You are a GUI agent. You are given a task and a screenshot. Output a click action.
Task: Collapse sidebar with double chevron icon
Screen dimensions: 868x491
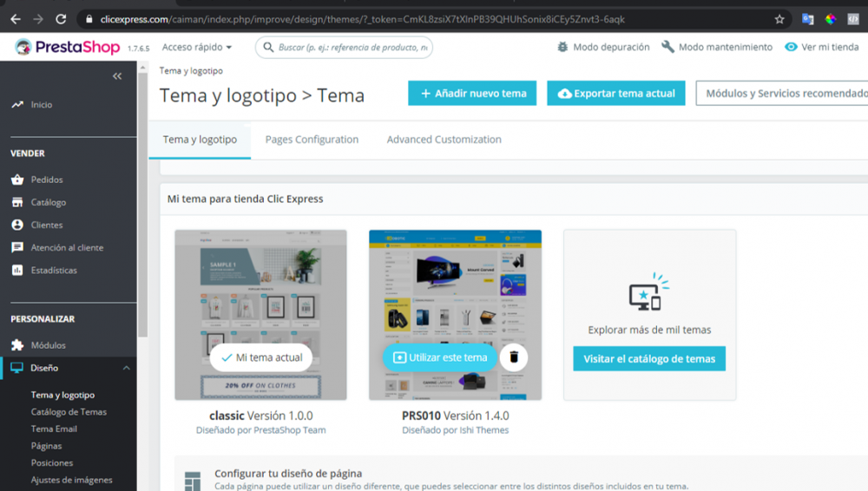117,75
